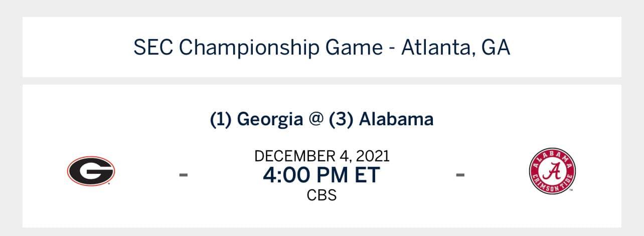The width and height of the screenshot is (644, 236).
Task: Select the Georgia score placeholder dash
Action: (184, 175)
